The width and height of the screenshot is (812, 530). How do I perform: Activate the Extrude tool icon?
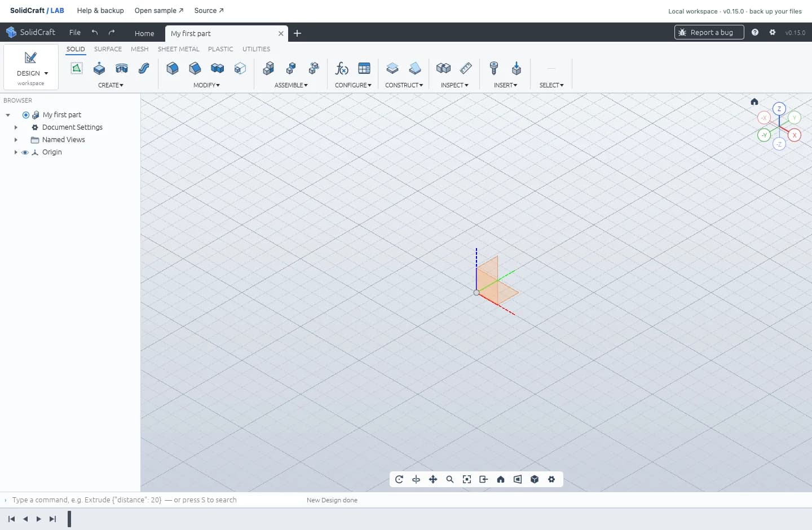point(99,68)
